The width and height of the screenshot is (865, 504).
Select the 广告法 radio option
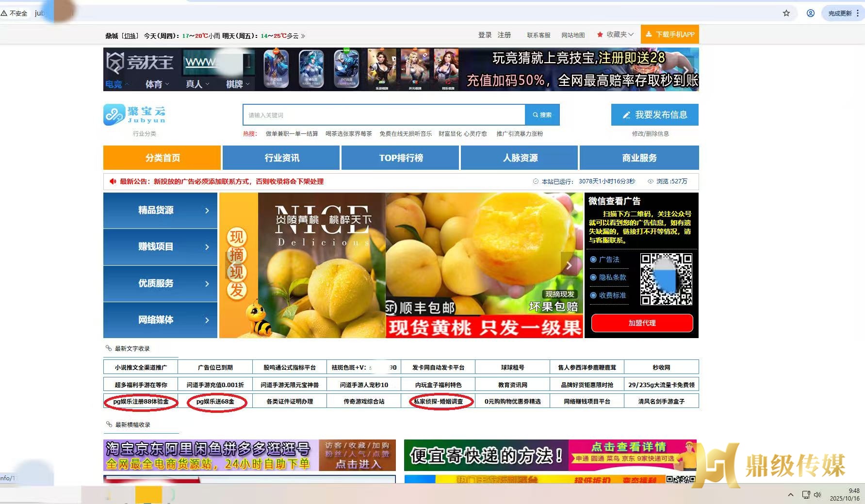[593, 260]
